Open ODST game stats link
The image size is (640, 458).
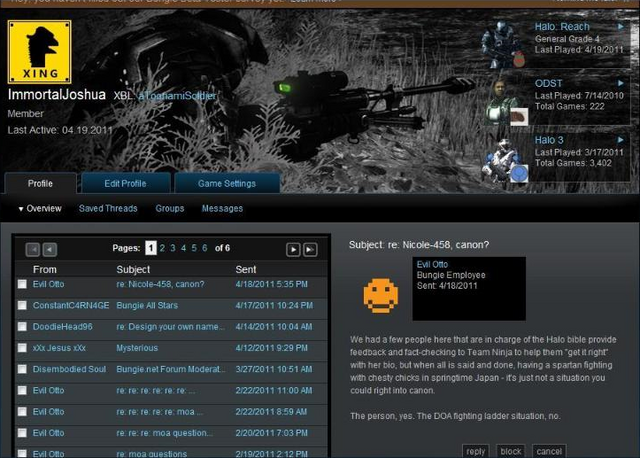point(549,84)
